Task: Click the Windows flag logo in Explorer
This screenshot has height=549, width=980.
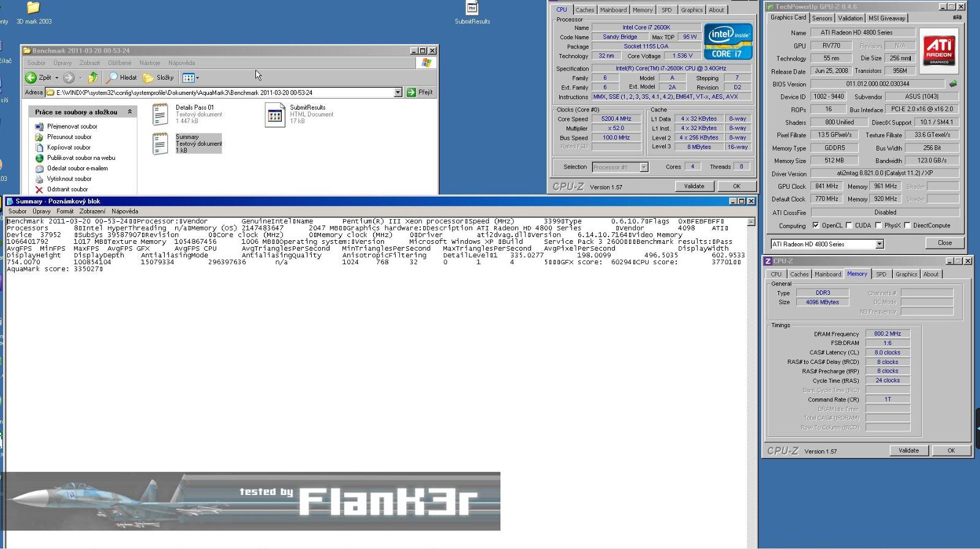Action: tap(426, 63)
